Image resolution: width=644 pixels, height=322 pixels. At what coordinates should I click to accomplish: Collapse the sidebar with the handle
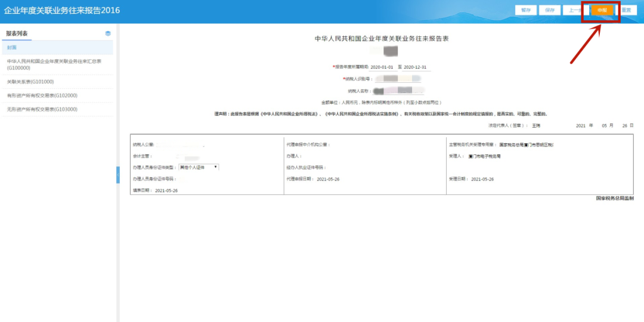point(118,175)
